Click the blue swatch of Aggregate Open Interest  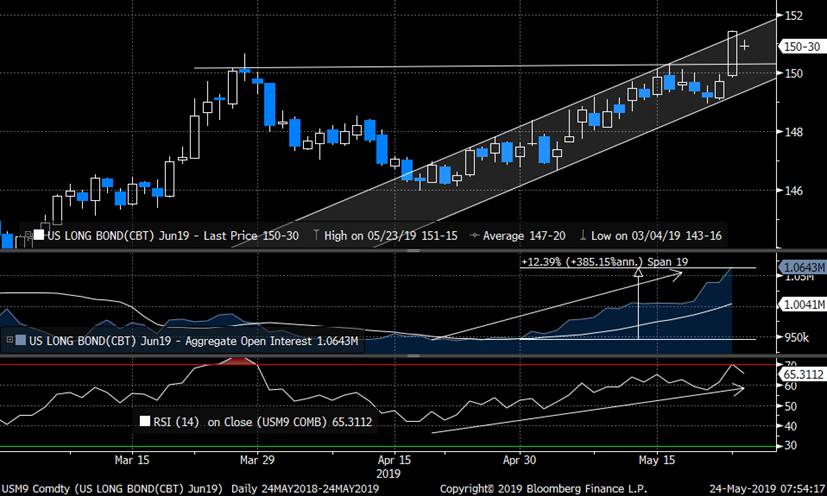coord(21,340)
